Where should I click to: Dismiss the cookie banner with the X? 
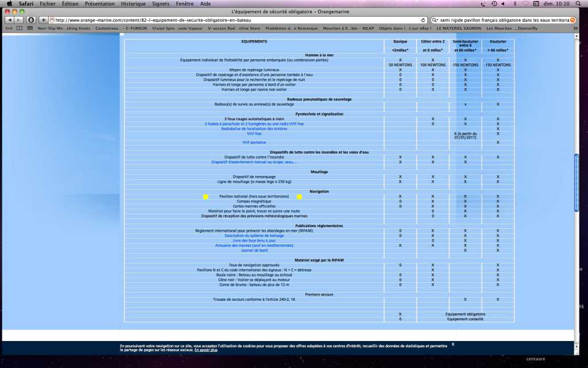pos(452,344)
